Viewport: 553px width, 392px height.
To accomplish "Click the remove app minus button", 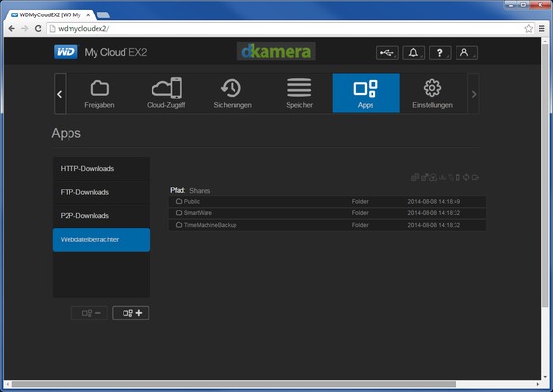I will 90,313.
